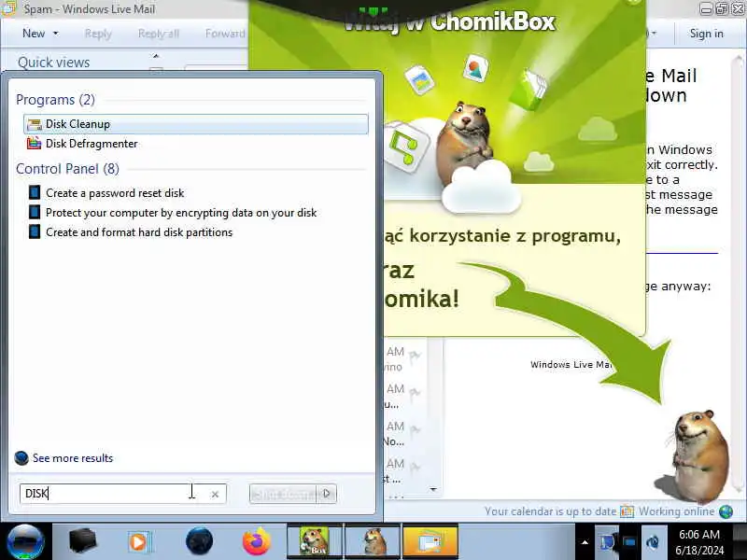
Task: Click Your calendar is up to date text
Action: tap(550, 511)
